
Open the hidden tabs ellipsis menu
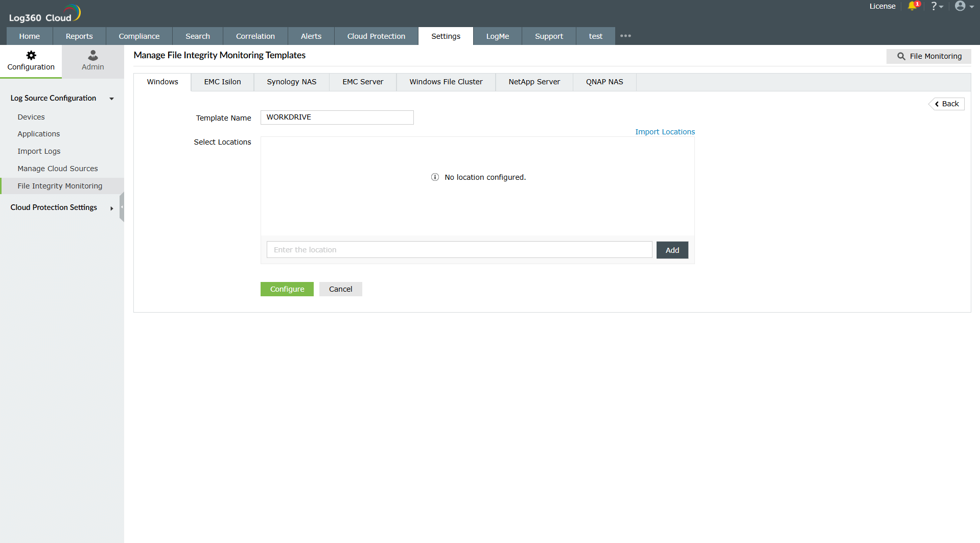tap(625, 36)
